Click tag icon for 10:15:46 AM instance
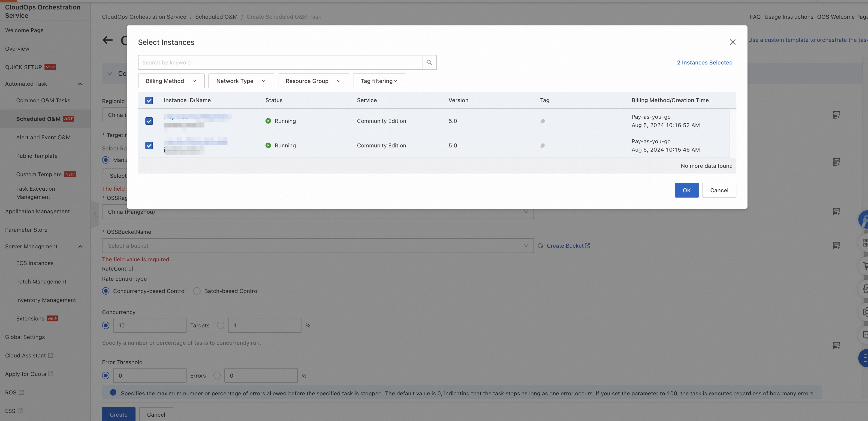Viewport: 868px width, 421px height. pyautogui.click(x=542, y=146)
